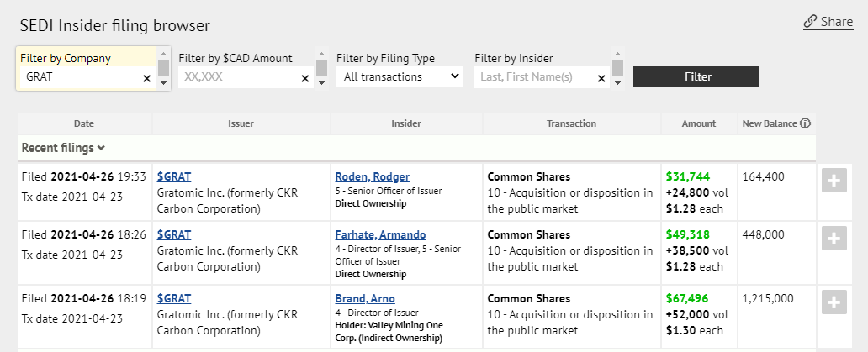868x352 pixels.
Task: Expand the Brand, Arno filing row
Action: click(x=834, y=302)
